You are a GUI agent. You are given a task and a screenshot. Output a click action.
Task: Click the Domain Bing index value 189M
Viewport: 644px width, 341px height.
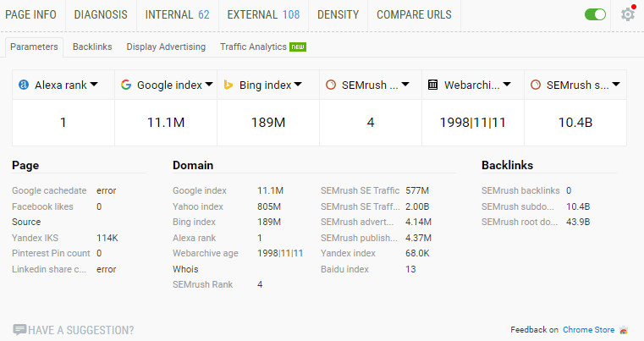[x=269, y=222]
